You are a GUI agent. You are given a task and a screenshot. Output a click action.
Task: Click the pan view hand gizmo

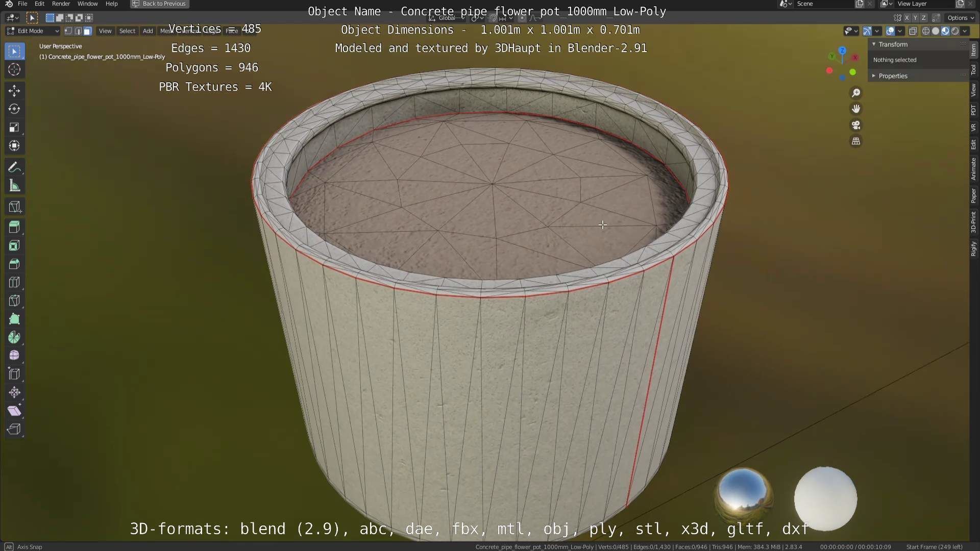[x=856, y=109]
